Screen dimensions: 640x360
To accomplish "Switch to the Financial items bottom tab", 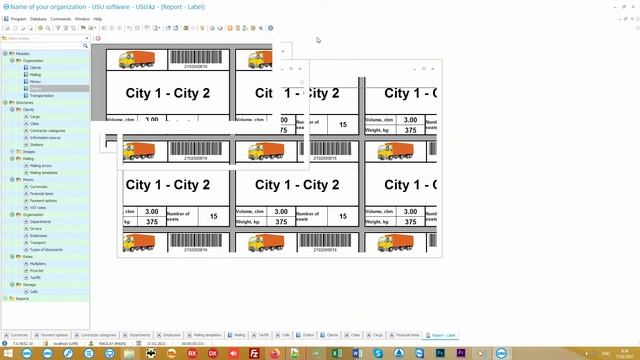I will click(404, 335).
